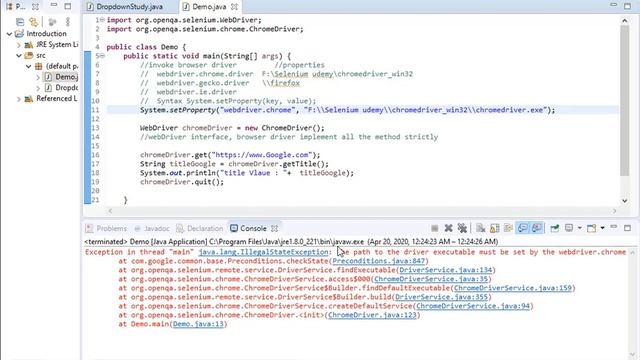Collapse the default package node

(x=28, y=66)
